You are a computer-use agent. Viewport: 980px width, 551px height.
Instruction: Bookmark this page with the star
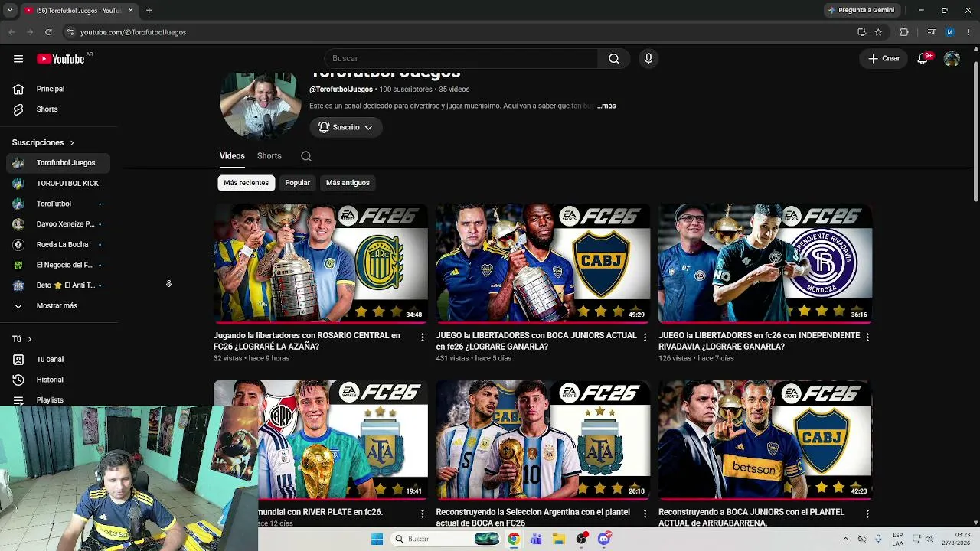coord(878,32)
